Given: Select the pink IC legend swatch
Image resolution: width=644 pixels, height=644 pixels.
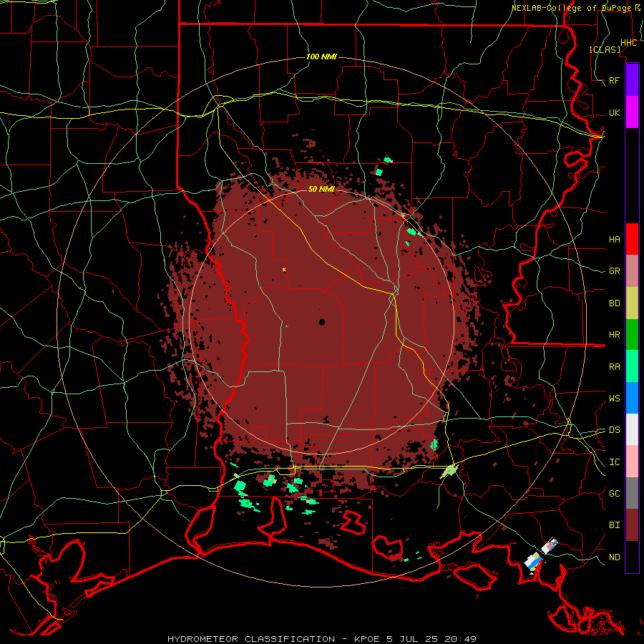Looking at the screenshot, I should [x=632, y=462].
